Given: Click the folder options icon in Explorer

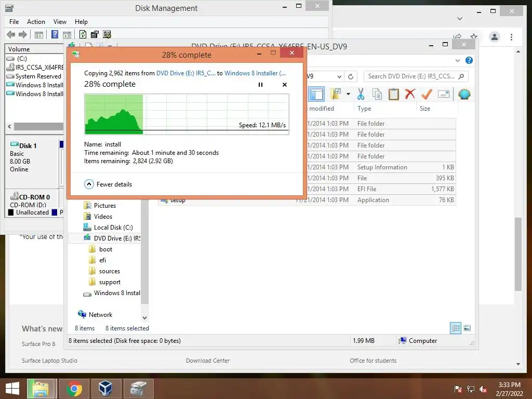Looking at the screenshot, I should click(335, 94).
